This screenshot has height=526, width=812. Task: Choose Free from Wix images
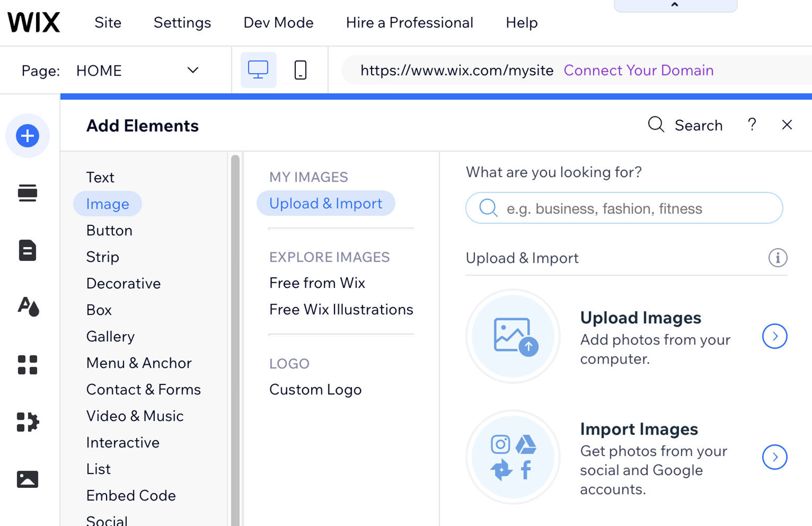[317, 283]
